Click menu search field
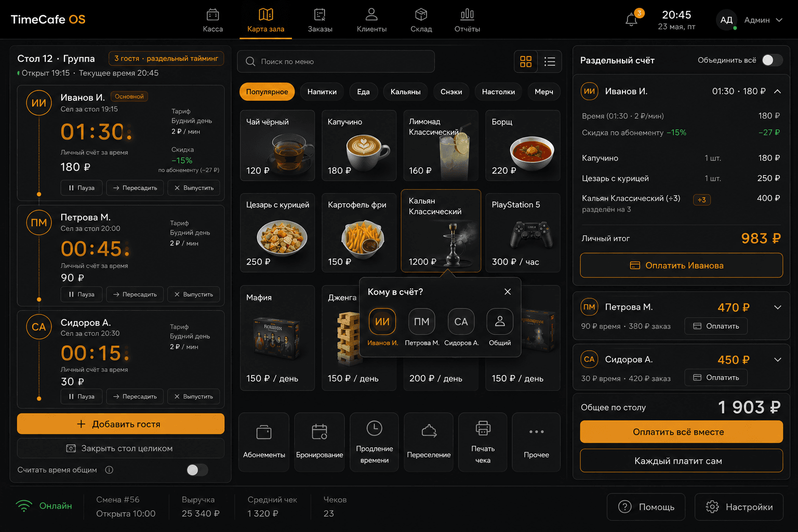The height and width of the screenshot is (532, 798). (x=336, y=62)
